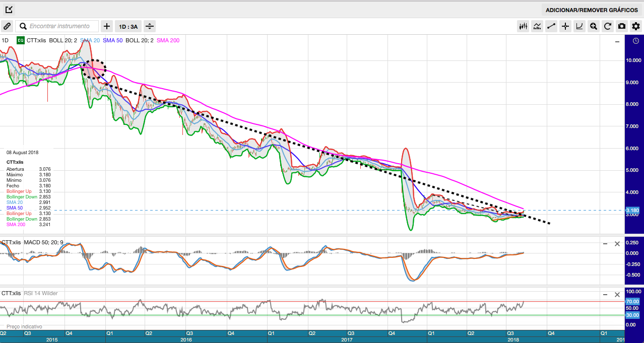The width and height of the screenshot is (644, 343).
Task: Click the split panel divider icon
Action: click(x=150, y=26)
